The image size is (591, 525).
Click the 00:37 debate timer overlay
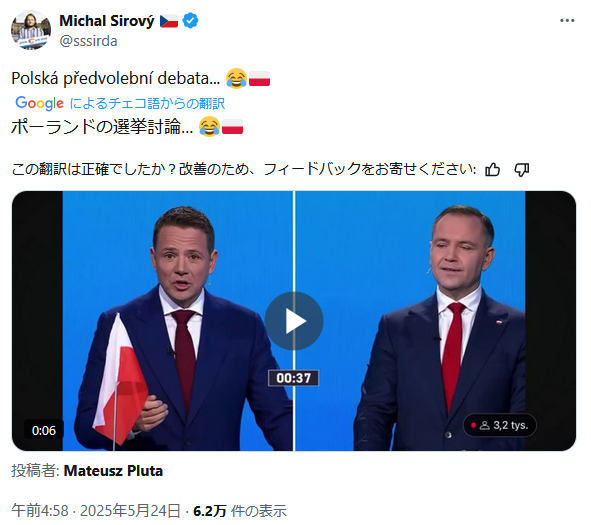pyautogui.click(x=294, y=378)
